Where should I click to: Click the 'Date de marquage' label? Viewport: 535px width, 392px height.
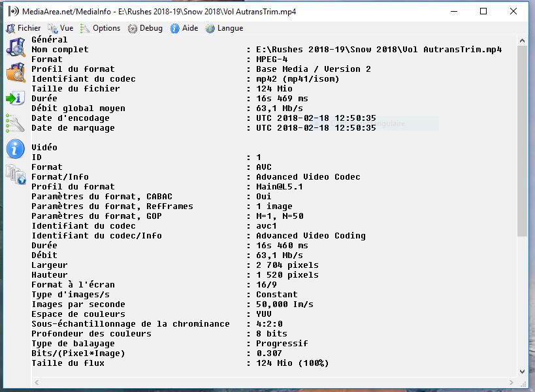73,128
